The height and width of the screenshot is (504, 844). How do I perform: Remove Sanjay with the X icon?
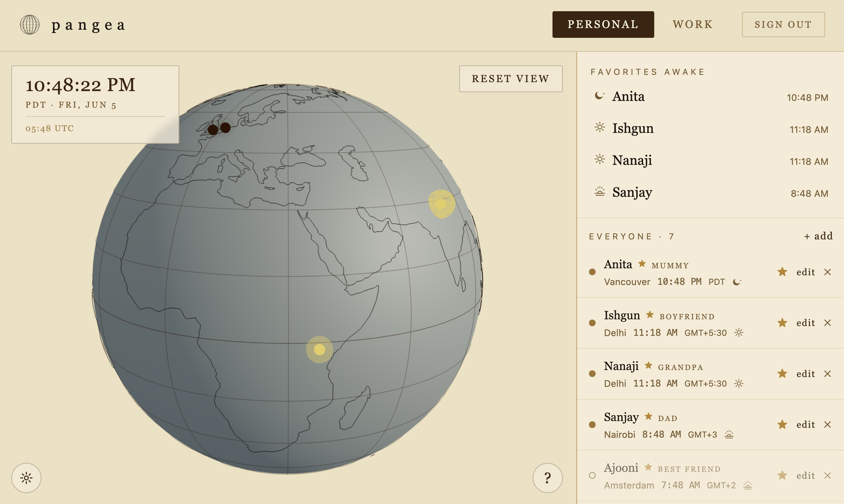(x=828, y=425)
